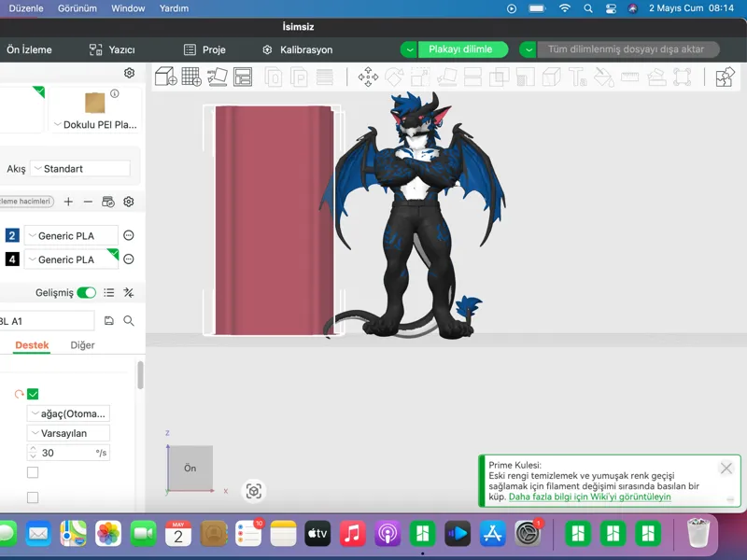
Task: Open the Görünüm menu
Action: [x=78, y=8]
